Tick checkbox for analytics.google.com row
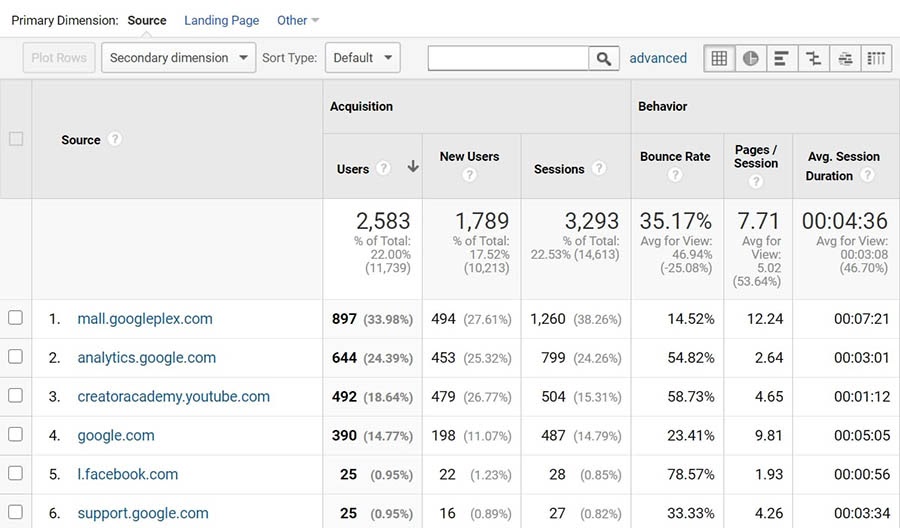Screen dimensions: 900x528 click(x=15, y=357)
